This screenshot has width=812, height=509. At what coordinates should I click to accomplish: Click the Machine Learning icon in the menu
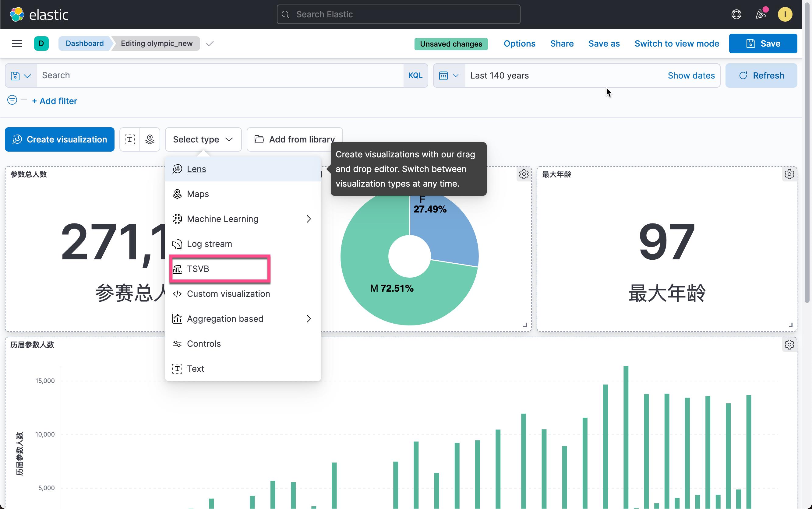(x=177, y=219)
